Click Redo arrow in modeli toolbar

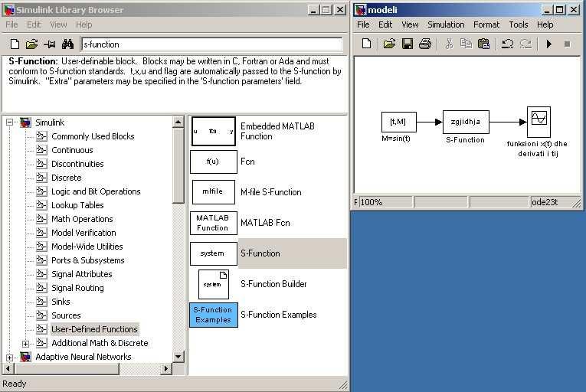tap(525, 44)
